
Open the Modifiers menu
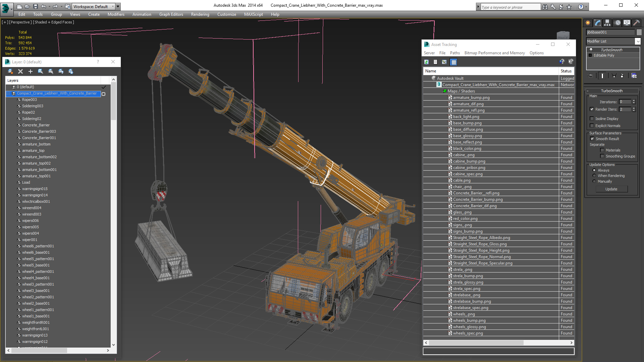116,14
